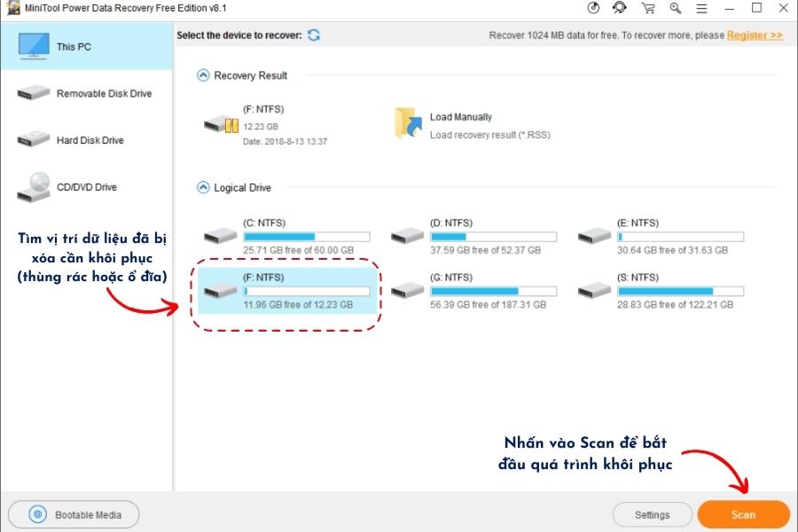The width and height of the screenshot is (798, 532).
Task: Click the Bootable Media disc icon
Action: point(35,514)
